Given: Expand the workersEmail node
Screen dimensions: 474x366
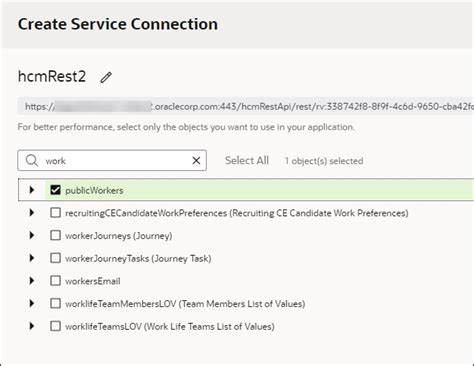Looking at the screenshot, I should pyautogui.click(x=32, y=281).
